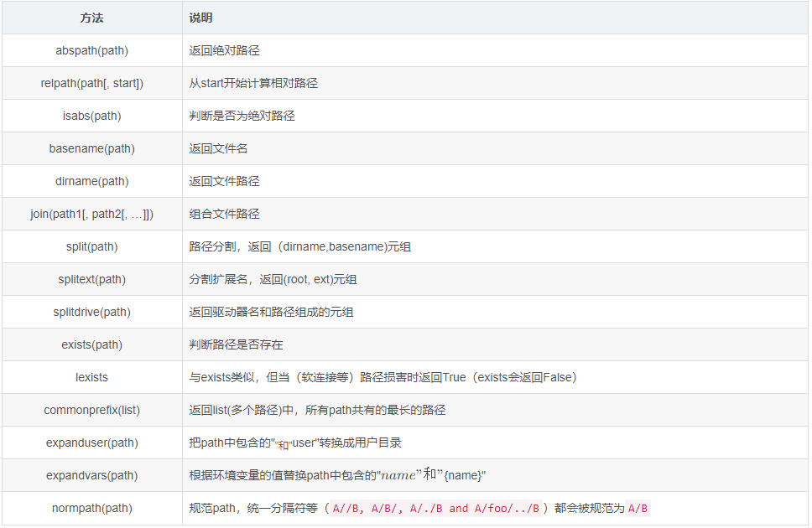Image resolution: width=812 pixels, height=528 pixels.
Task: Select the 返回绝对路径 description text
Action: tap(224, 51)
